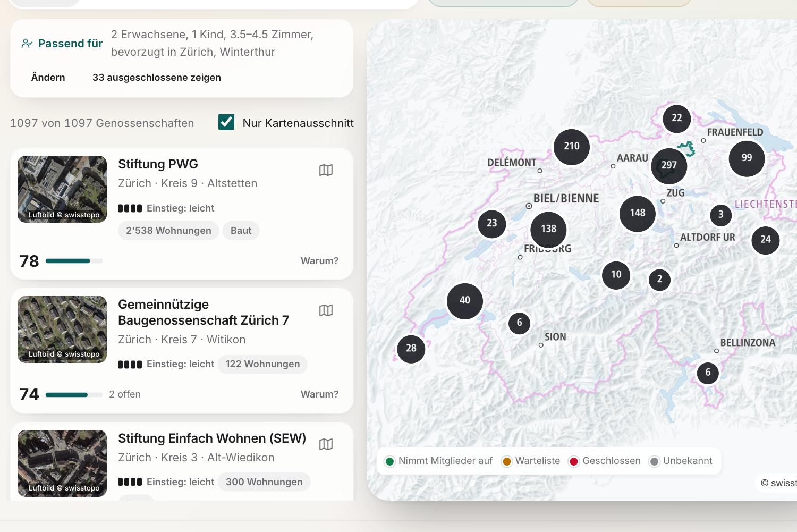Image resolution: width=797 pixels, height=532 pixels.
Task: Click Warum? on Baugenossenschaft Zürich 7 card
Action: [319, 394]
